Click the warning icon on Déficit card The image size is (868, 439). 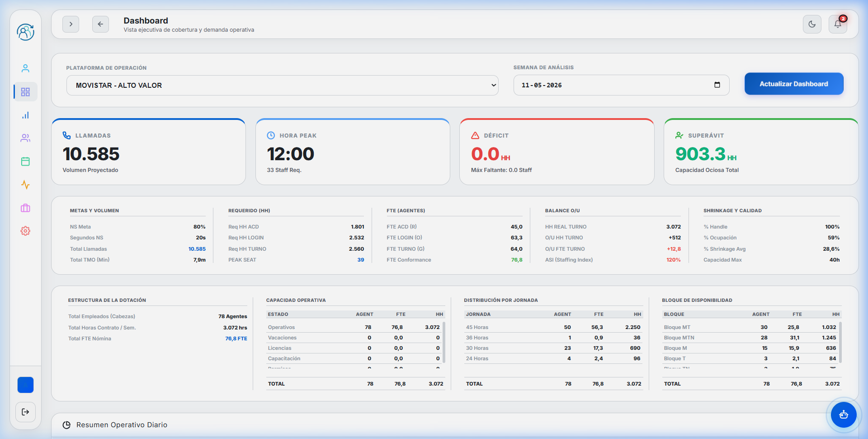pyautogui.click(x=475, y=135)
